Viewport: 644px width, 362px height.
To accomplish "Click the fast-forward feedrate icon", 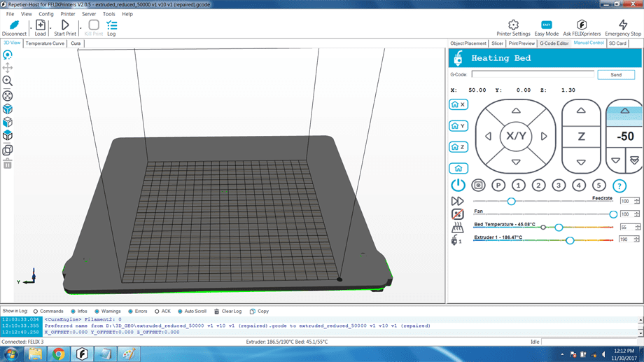I will (x=458, y=201).
